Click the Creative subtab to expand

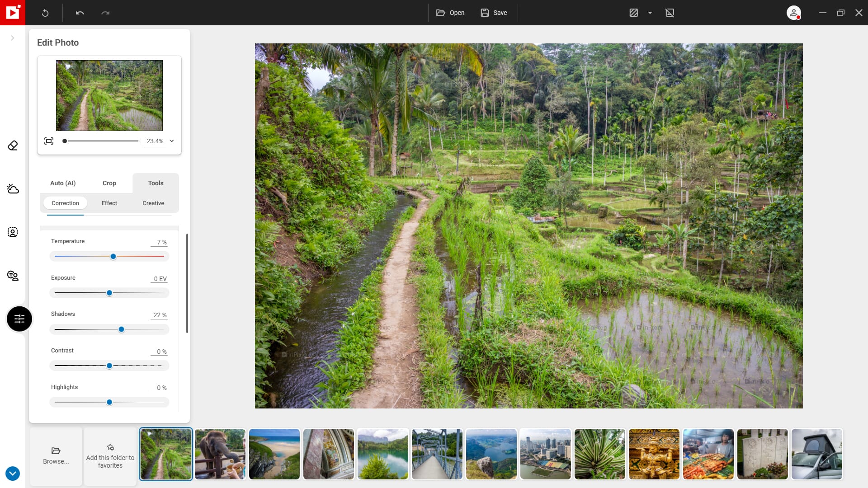[153, 202]
